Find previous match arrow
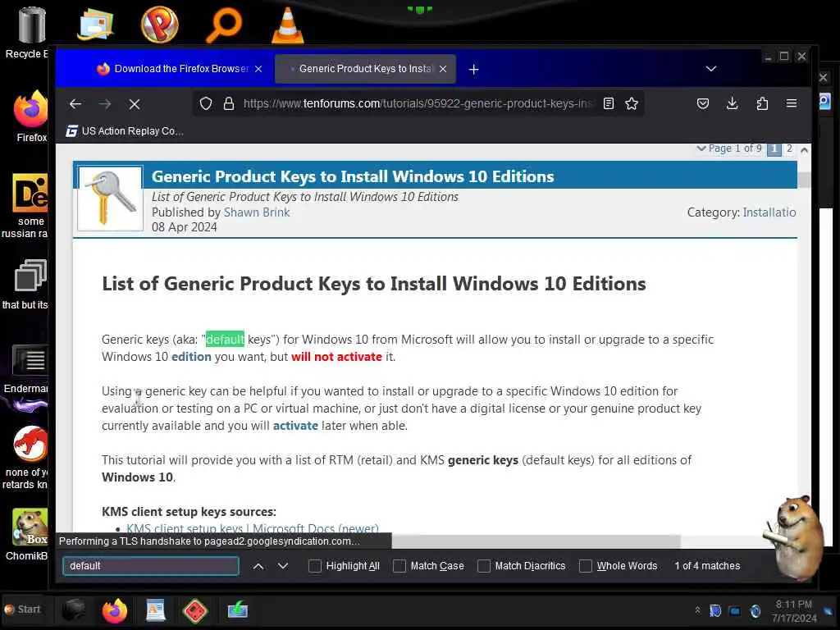Image resolution: width=840 pixels, height=630 pixels. [258, 566]
